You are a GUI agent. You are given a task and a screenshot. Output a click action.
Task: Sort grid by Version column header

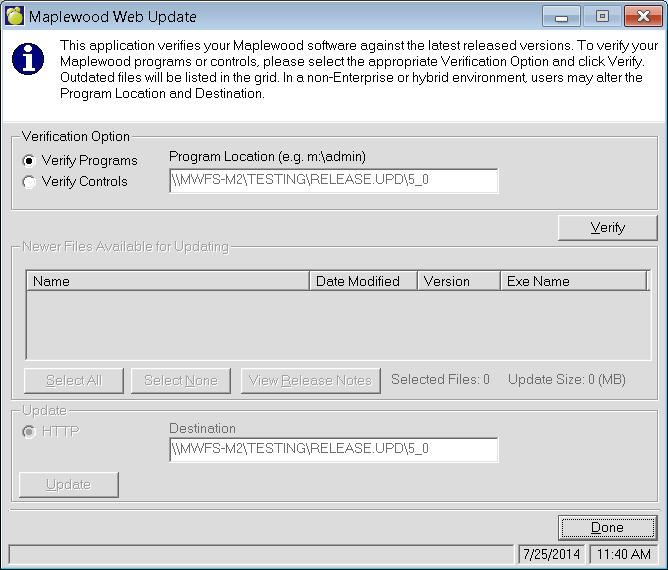[x=458, y=281]
